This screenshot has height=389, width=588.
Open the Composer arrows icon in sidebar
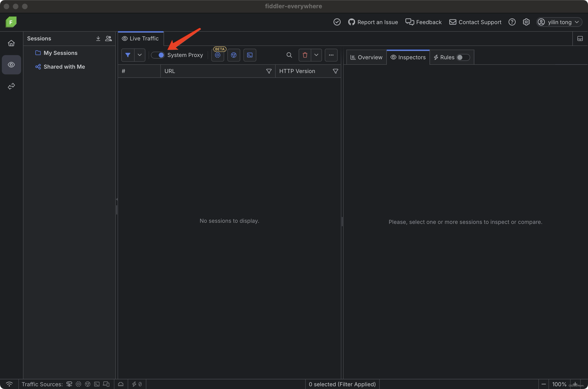point(11,86)
